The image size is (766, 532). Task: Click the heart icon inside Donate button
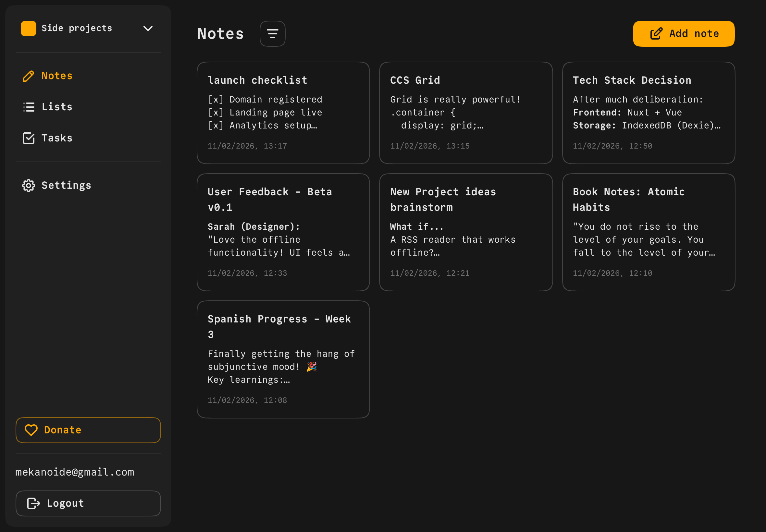31,430
